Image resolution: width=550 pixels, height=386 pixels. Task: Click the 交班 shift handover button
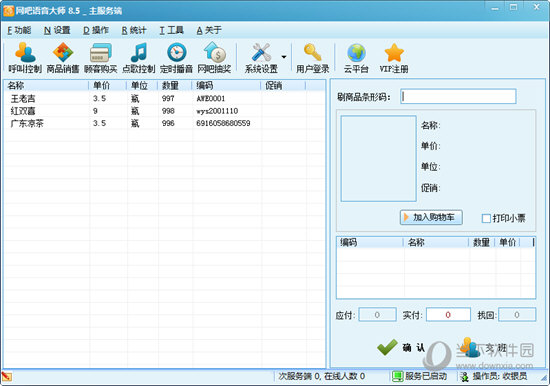(484, 347)
